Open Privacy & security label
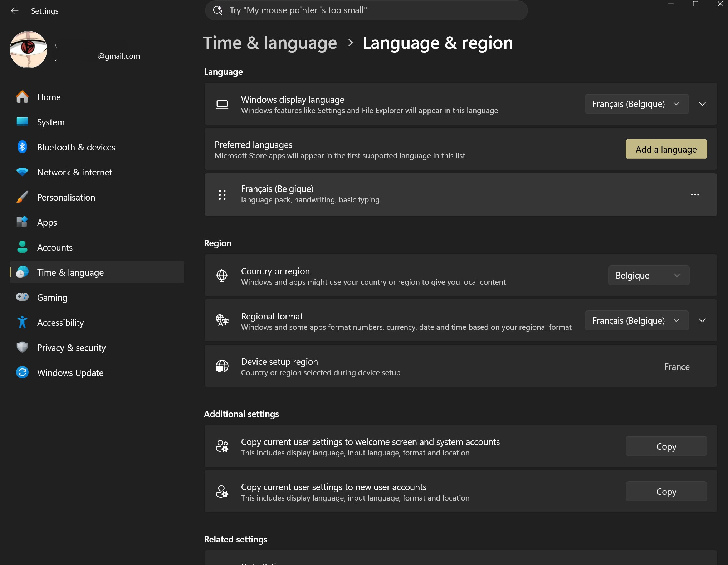The width and height of the screenshot is (728, 565). 72,348
